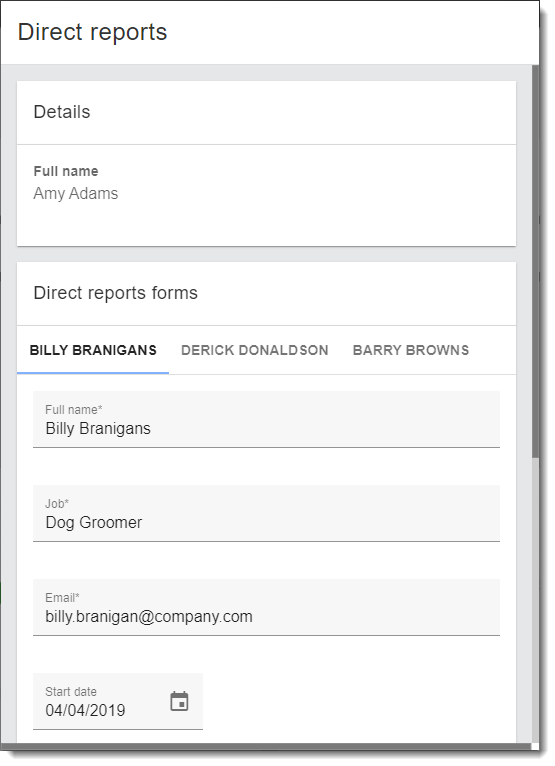Click the Direct reports dialog title

point(92,32)
